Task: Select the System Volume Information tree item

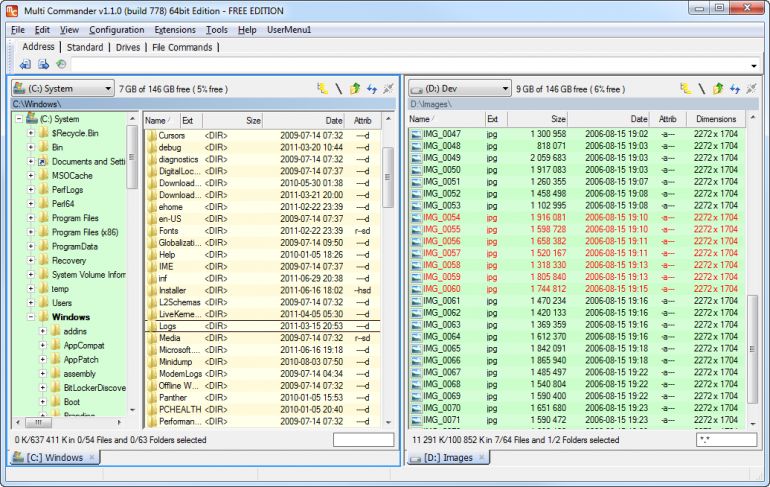Action: tap(88, 274)
